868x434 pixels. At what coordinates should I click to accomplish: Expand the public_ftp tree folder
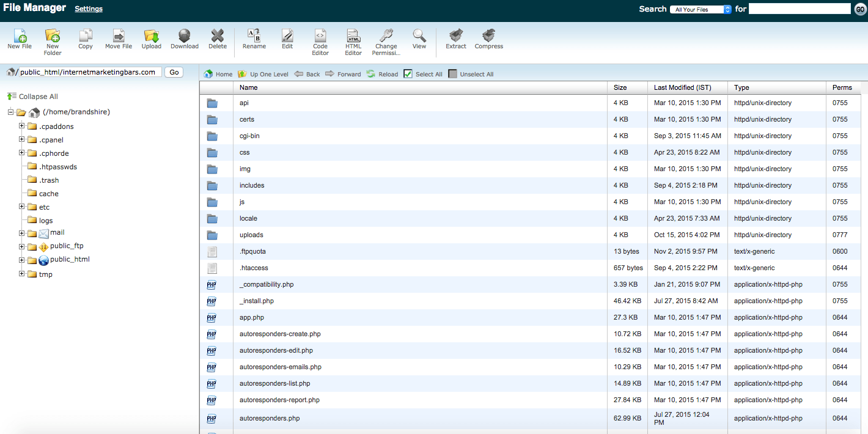click(22, 246)
